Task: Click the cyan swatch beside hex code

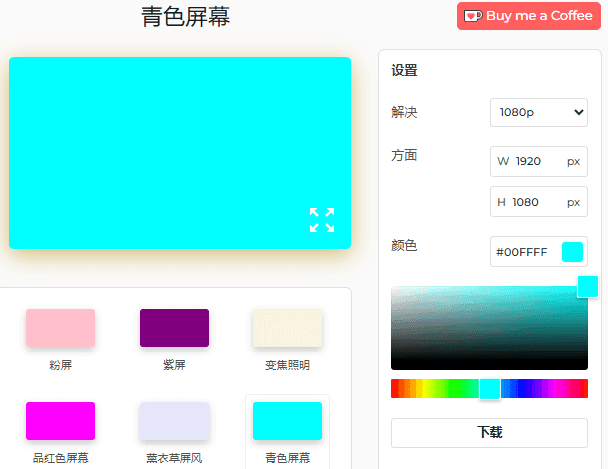Action: click(x=572, y=252)
